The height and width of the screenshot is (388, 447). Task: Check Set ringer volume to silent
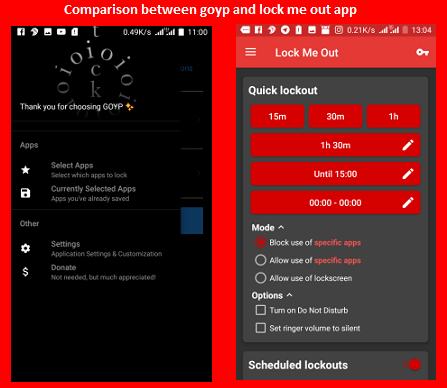261,328
